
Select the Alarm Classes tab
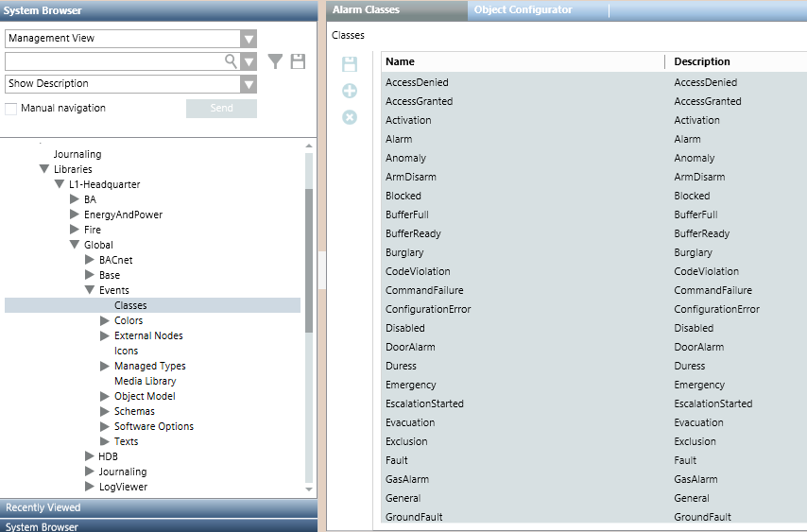click(x=366, y=10)
